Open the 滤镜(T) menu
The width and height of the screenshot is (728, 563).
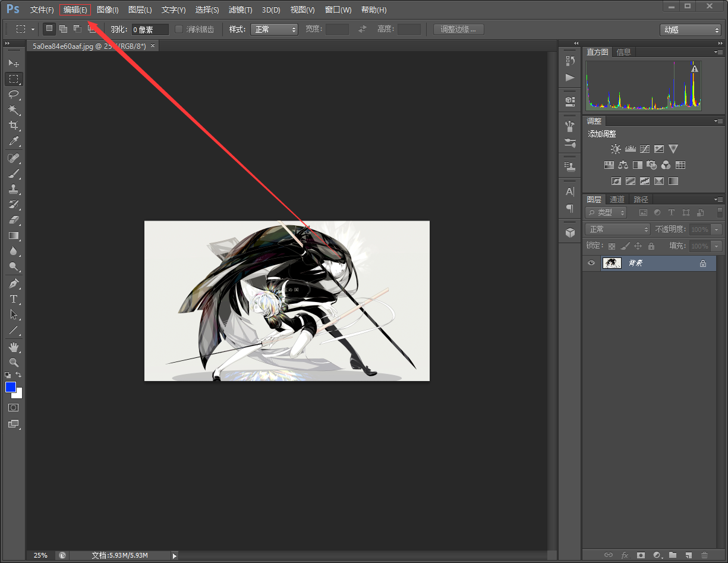coord(240,10)
